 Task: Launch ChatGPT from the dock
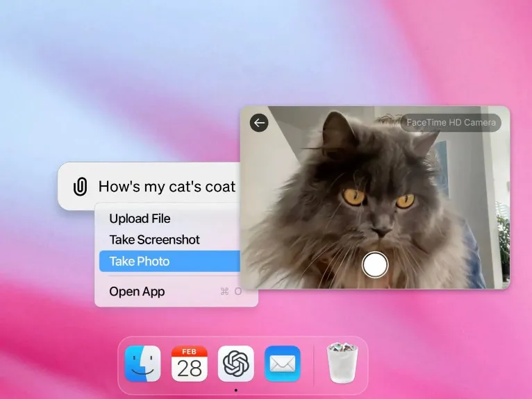(x=235, y=364)
